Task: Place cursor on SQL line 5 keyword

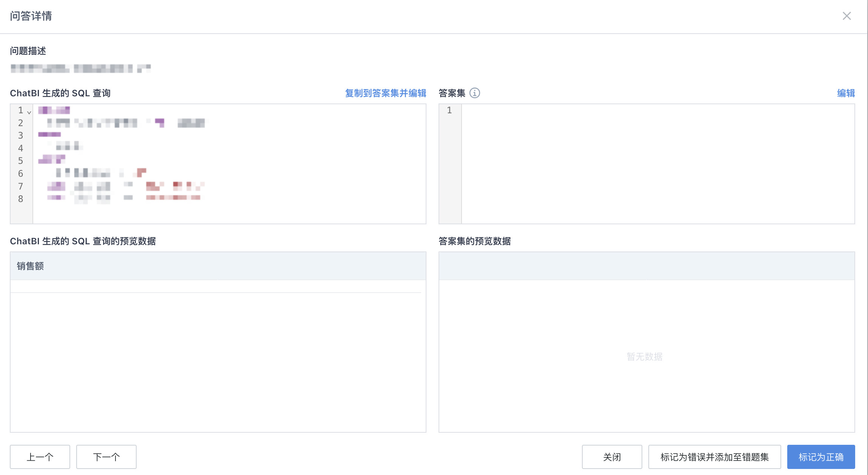Action: tap(52, 159)
